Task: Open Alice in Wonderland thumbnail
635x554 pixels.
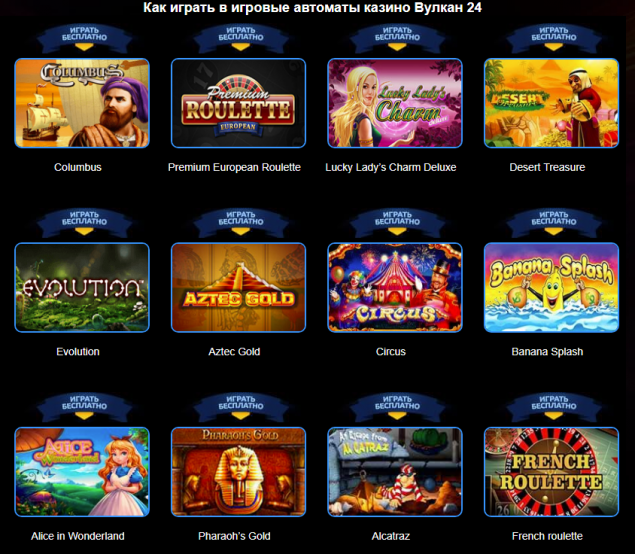Action: click(x=82, y=472)
